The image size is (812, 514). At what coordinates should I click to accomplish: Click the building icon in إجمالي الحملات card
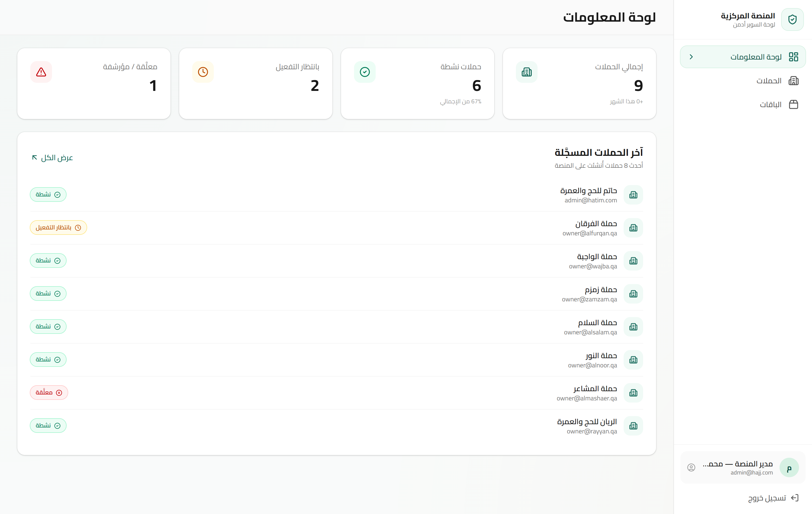coord(526,72)
